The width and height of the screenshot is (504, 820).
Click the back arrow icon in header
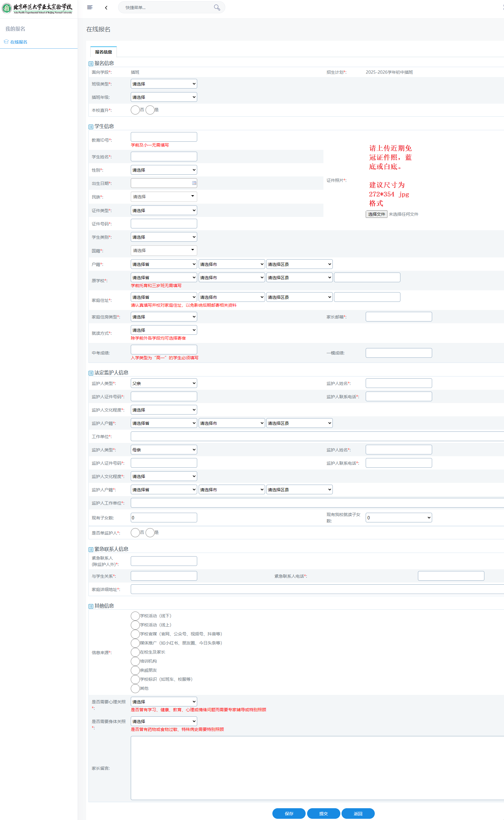tap(106, 8)
